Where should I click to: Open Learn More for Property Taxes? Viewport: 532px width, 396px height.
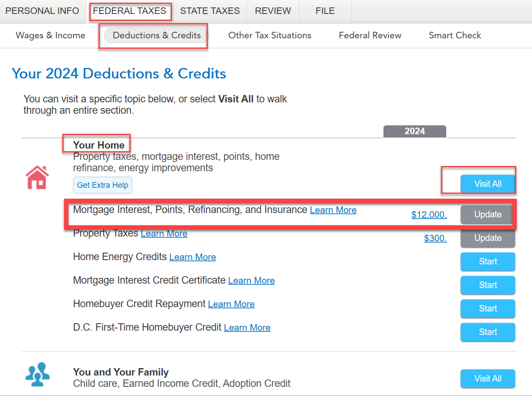click(x=164, y=234)
